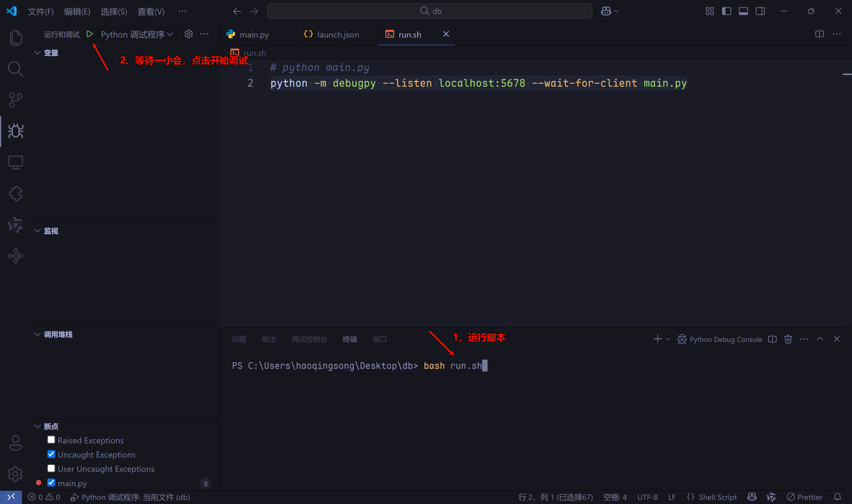Open the Source Control view in activity bar
Image resolution: width=852 pixels, height=504 pixels.
(x=15, y=100)
